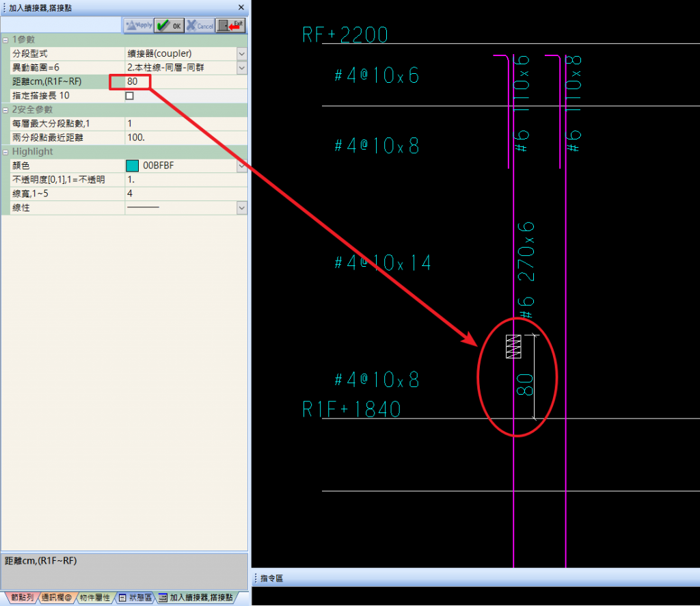Click the coupler symbol on the rebar
This screenshot has width=700, height=606.
pyautogui.click(x=513, y=346)
